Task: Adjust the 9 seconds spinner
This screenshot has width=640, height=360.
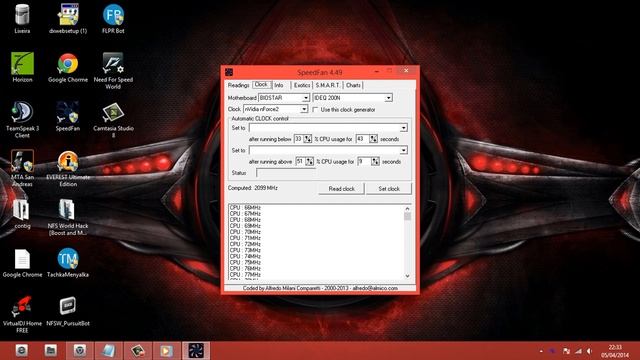Action: point(375,162)
